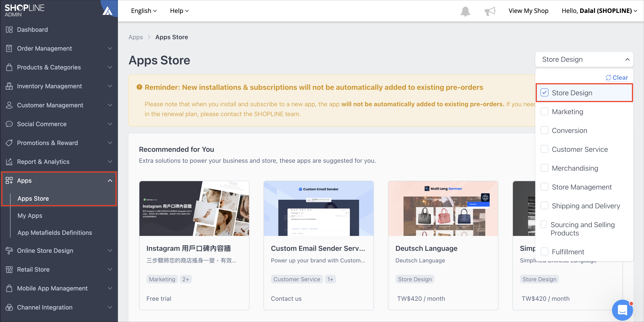Click the Inventory Management icon
Screen dimensions: 644x322
coord(9,86)
